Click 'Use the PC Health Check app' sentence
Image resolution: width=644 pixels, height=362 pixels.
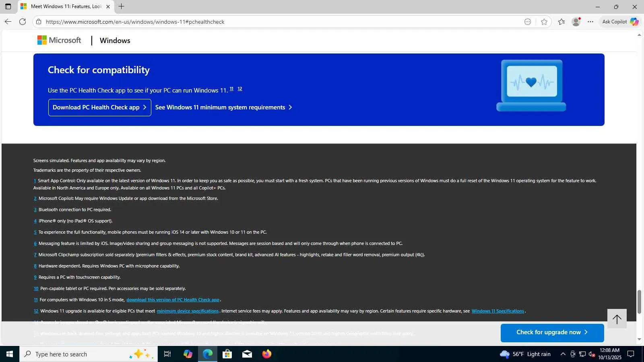pyautogui.click(x=138, y=90)
